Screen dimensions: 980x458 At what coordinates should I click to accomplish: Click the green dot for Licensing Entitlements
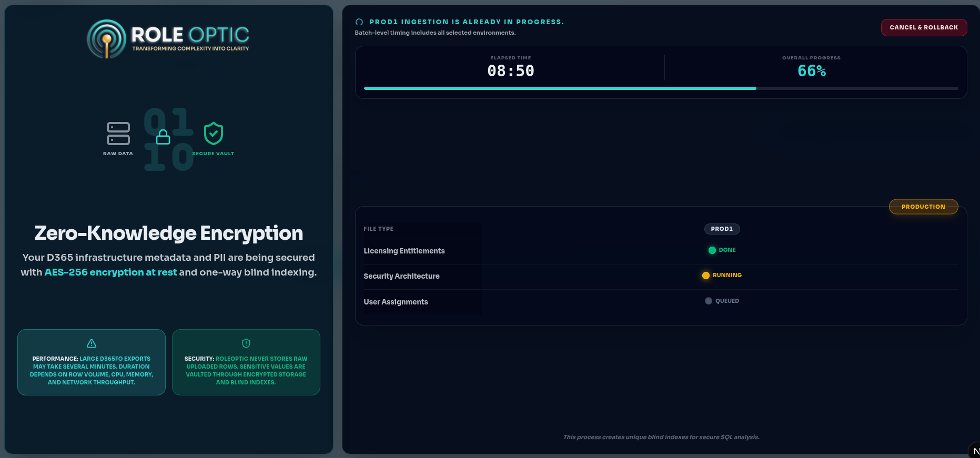712,250
